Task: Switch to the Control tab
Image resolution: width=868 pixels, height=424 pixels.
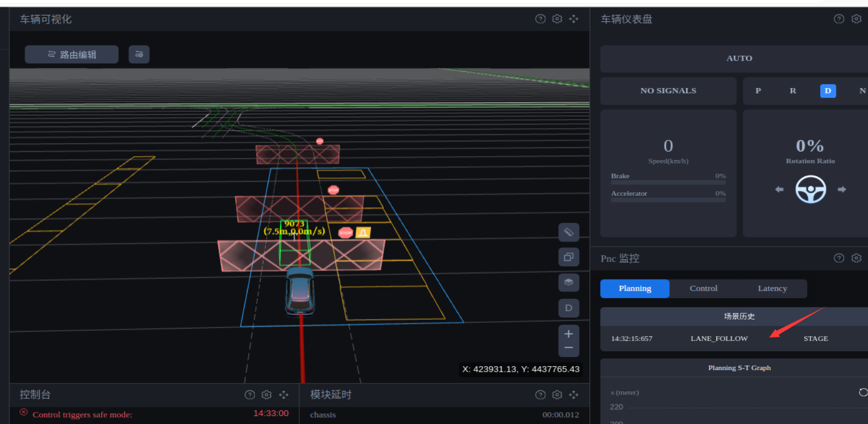Action: (x=703, y=289)
